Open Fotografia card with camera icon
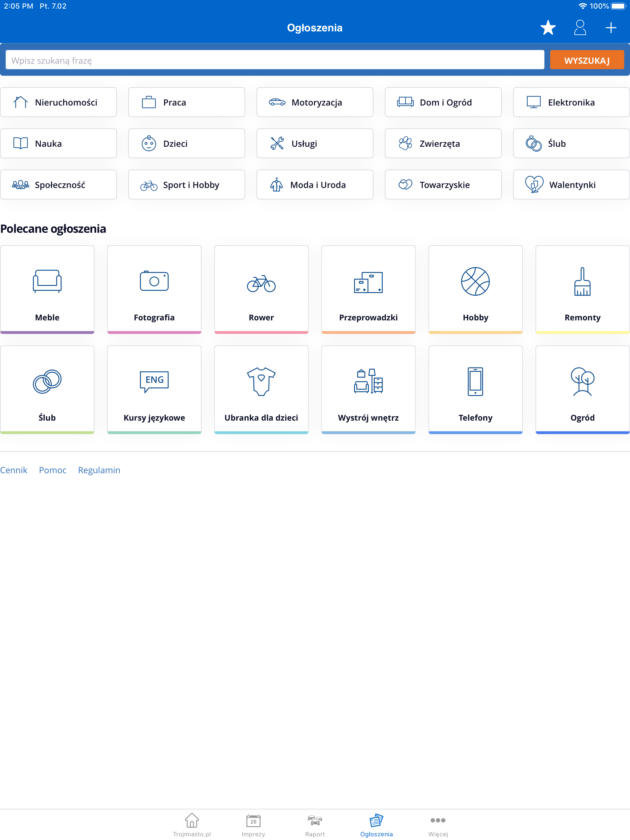The height and width of the screenshot is (840, 630). pyautogui.click(x=154, y=290)
